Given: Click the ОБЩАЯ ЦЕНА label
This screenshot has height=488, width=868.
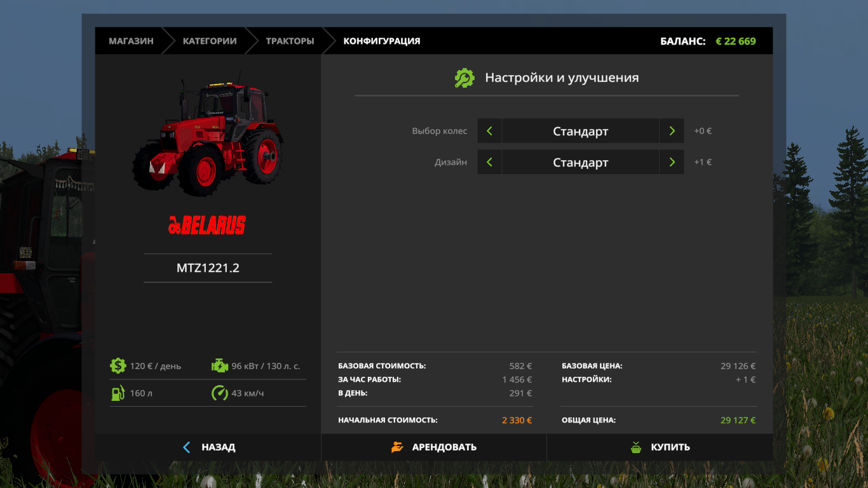Looking at the screenshot, I should 589,420.
